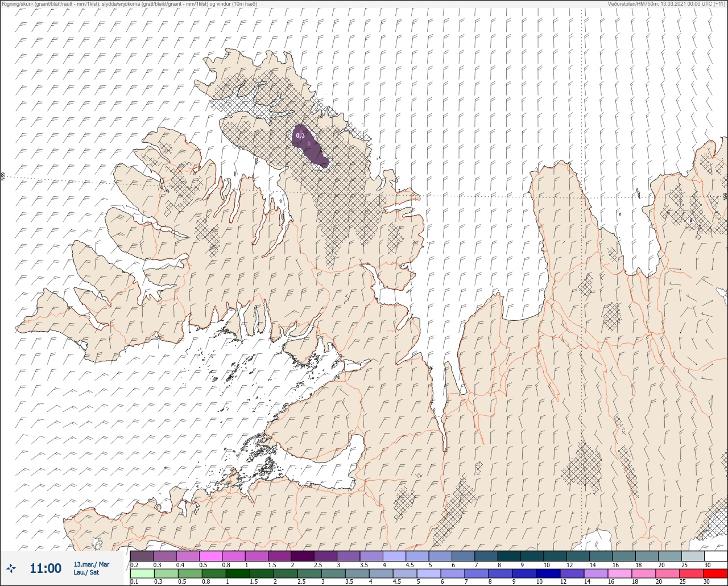Image resolution: width=728 pixels, height=586 pixels.
Task: Select the snow scale swatch starting at 0.3
Action: 165,556
